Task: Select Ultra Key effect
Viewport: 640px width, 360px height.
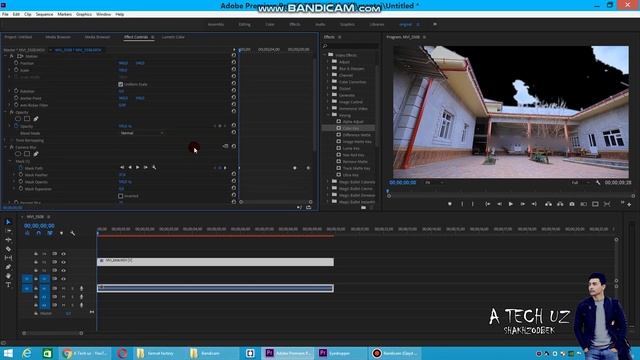Action: [351, 175]
